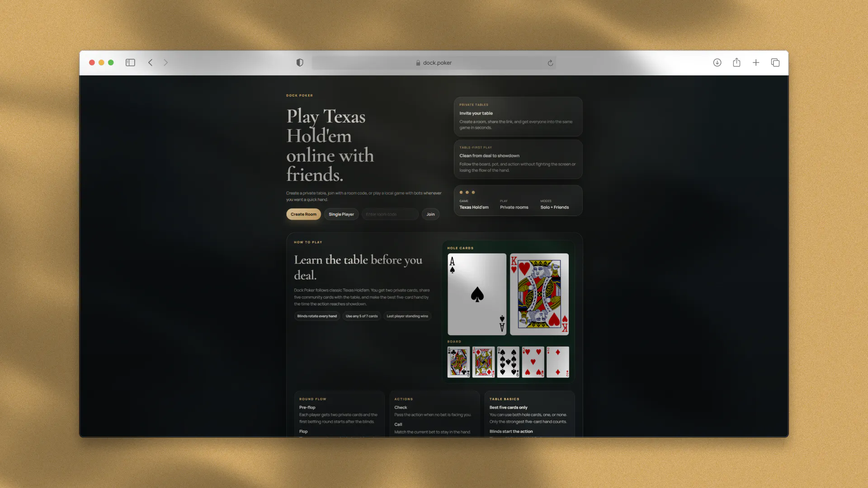This screenshot has width=868, height=488.
Task: Show the Safari downloads list
Action: [x=717, y=63]
